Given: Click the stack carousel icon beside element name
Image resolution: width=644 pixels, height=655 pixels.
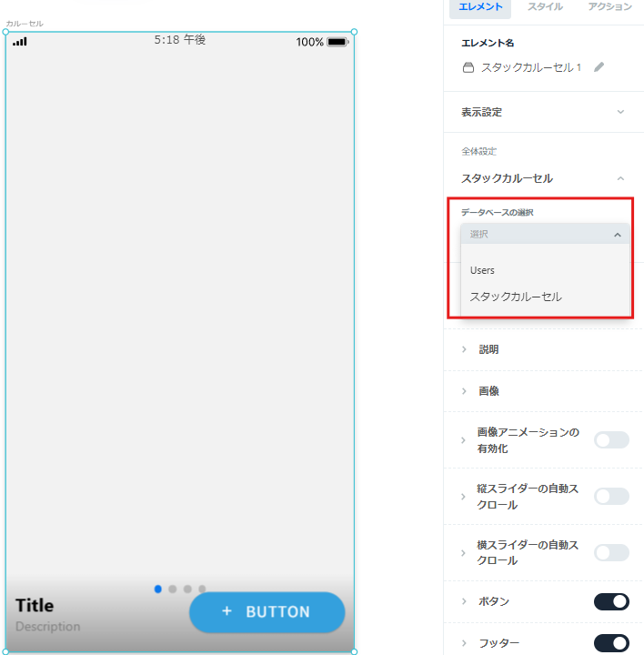Looking at the screenshot, I should 468,67.
